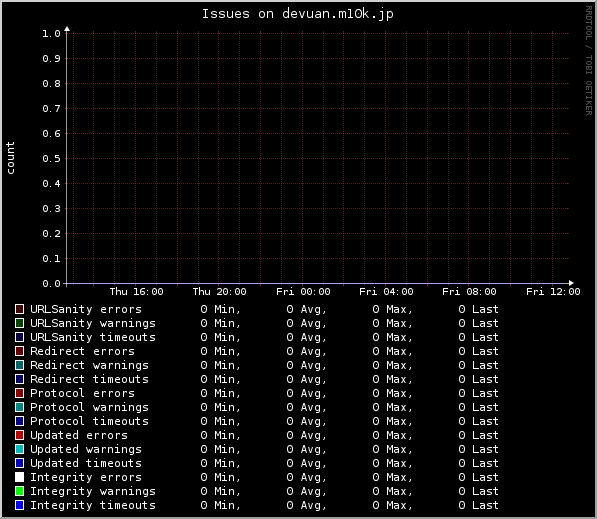Click the vertical count axis label
The width and height of the screenshot is (597, 519).
pyautogui.click(x=10, y=158)
